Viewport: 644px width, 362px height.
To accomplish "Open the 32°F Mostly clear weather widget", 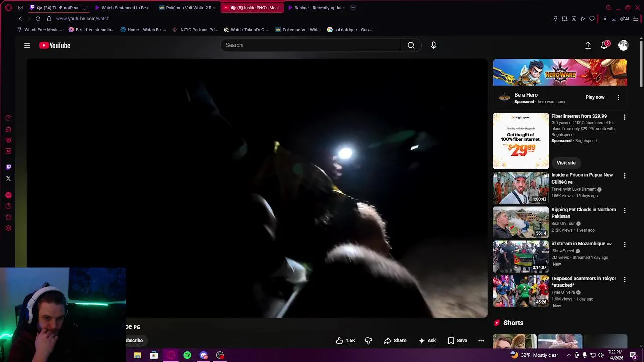I will (534, 355).
